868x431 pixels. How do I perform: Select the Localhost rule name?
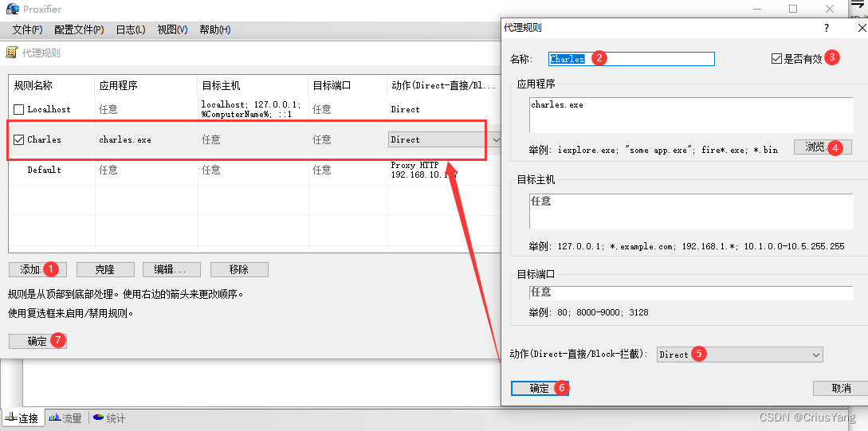tap(49, 110)
